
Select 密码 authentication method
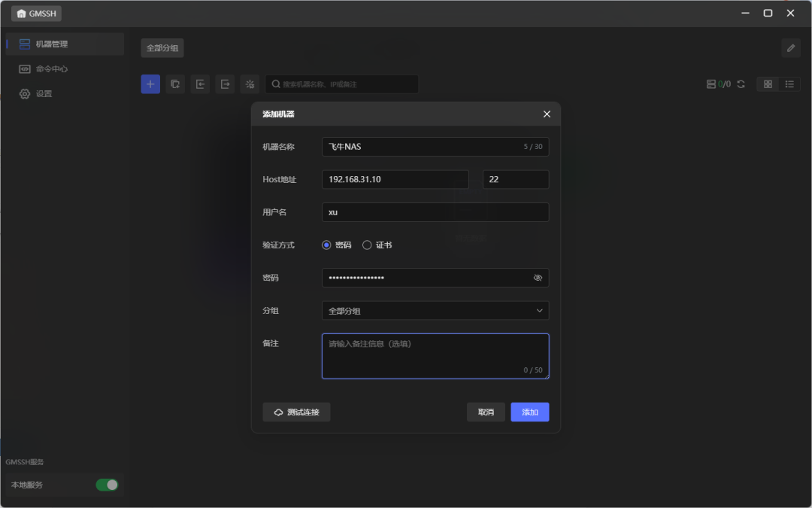pyautogui.click(x=326, y=245)
